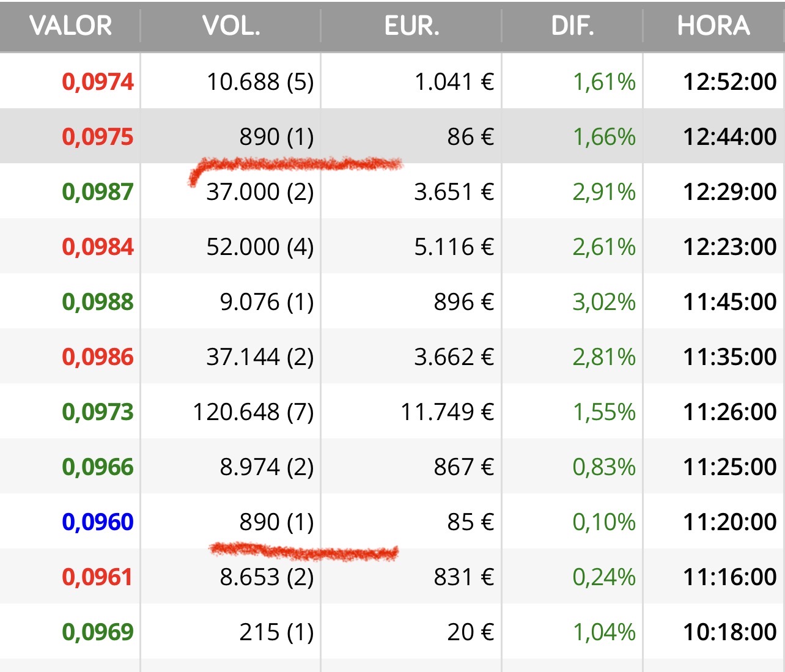The height and width of the screenshot is (672, 785).
Task: Click the green value 0,0987
Action: tap(98, 192)
